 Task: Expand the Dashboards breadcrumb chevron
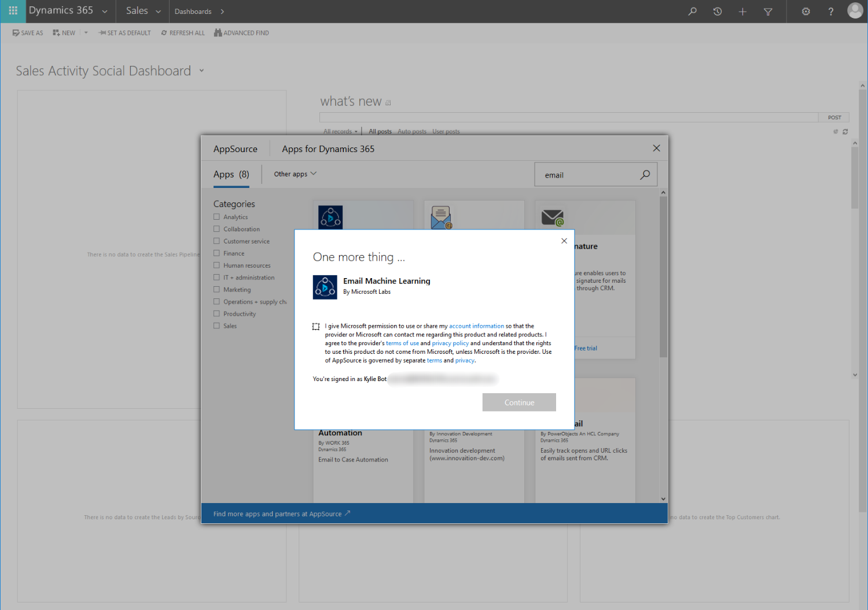click(x=222, y=12)
